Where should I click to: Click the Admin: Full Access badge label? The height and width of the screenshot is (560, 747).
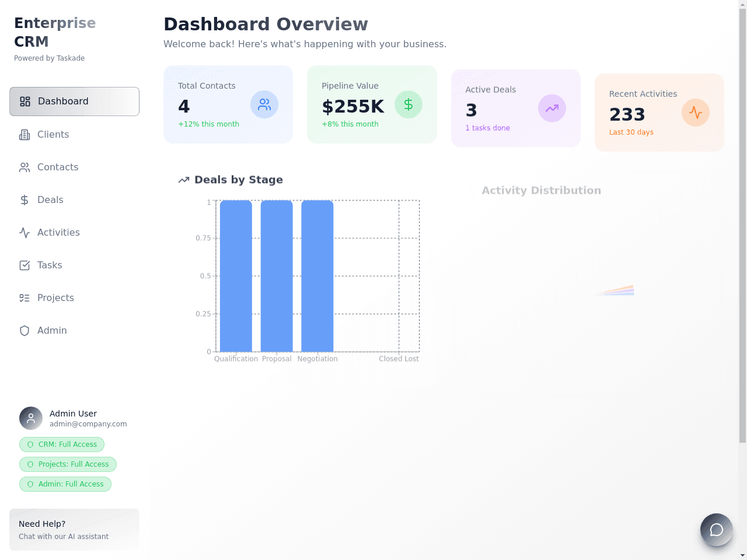71,484
